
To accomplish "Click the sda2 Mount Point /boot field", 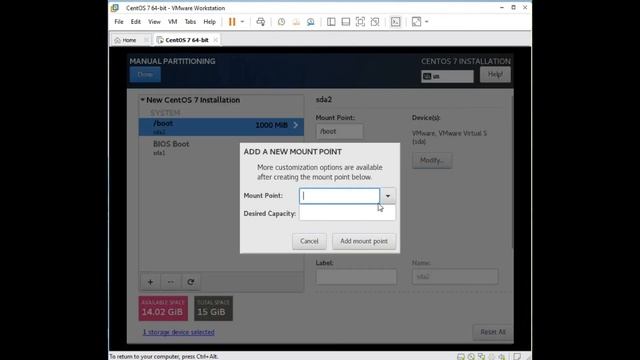I will coord(339,131).
